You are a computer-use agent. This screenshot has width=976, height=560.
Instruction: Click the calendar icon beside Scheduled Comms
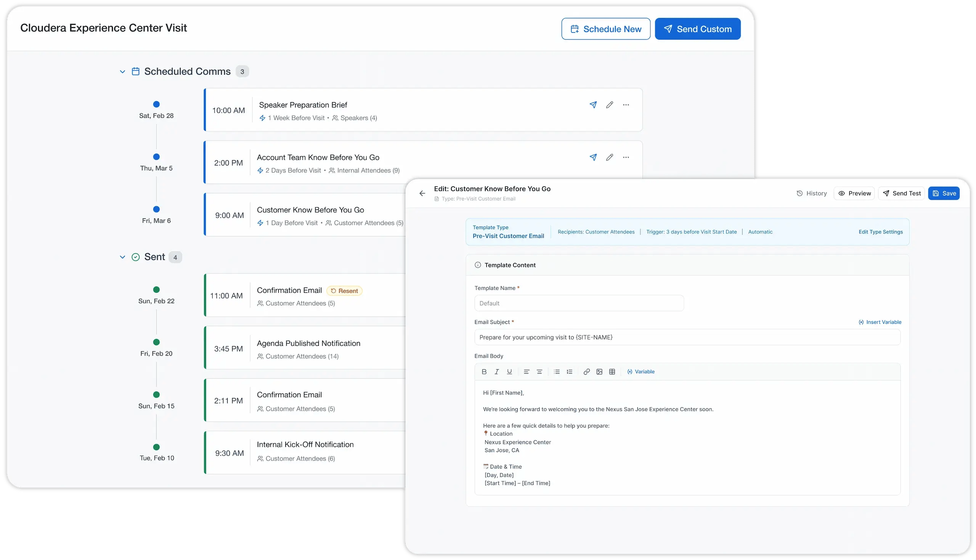click(x=135, y=72)
